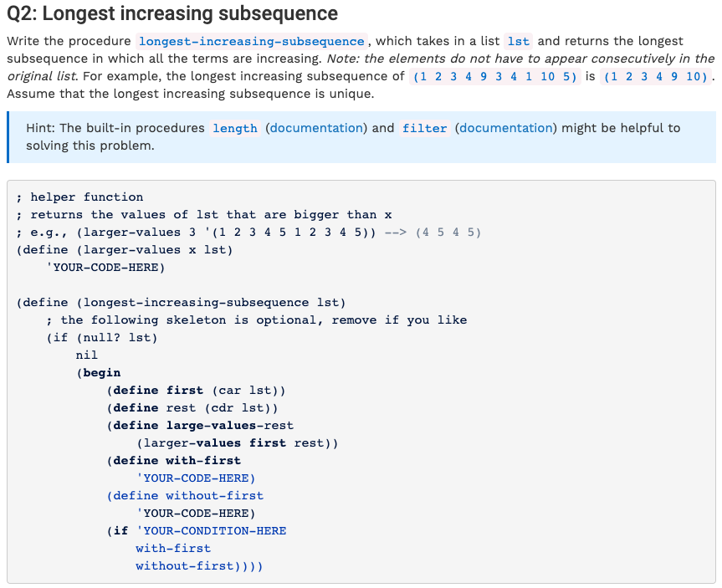Click the '(define rest (cdr lst))' line

coord(192,408)
